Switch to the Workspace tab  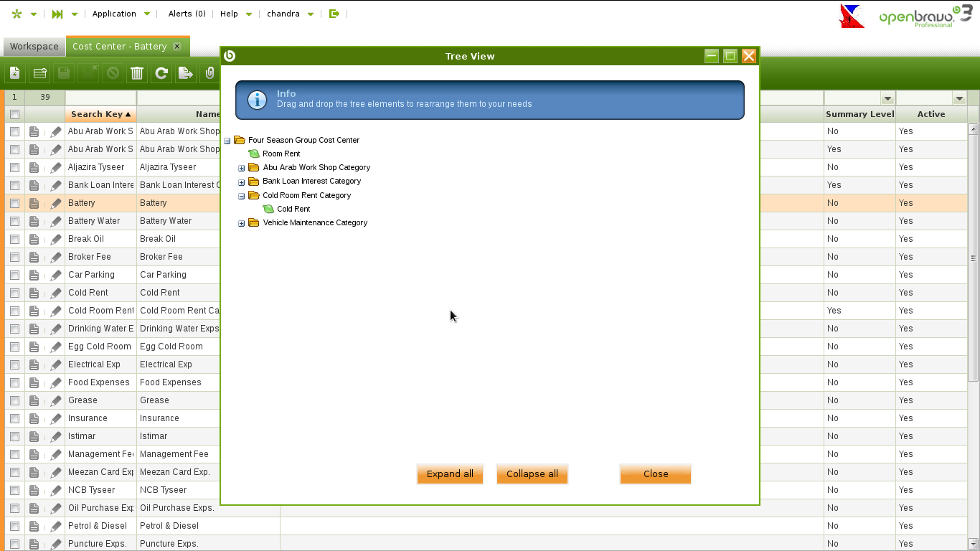(x=34, y=47)
